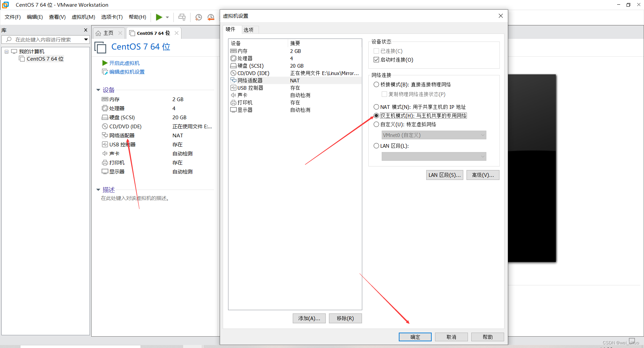
Task: Click 编辑虚拟机设置 link
Action: tap(127, 72)
